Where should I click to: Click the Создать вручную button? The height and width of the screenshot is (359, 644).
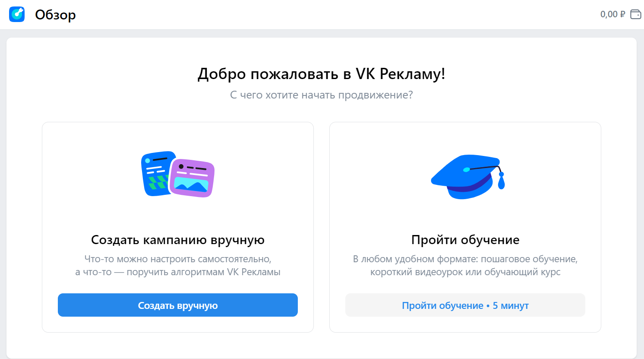178,305
